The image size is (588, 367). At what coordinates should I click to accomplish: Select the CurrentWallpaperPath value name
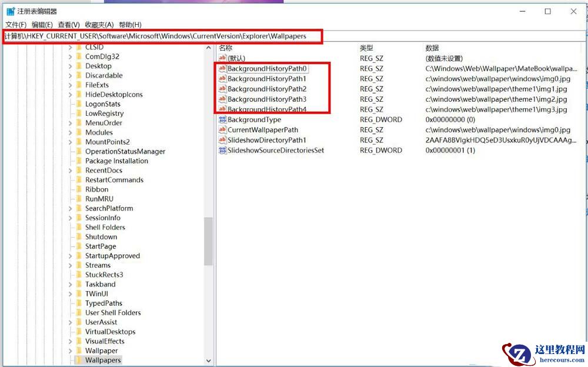pyautogui.click(x=263, y=129)
